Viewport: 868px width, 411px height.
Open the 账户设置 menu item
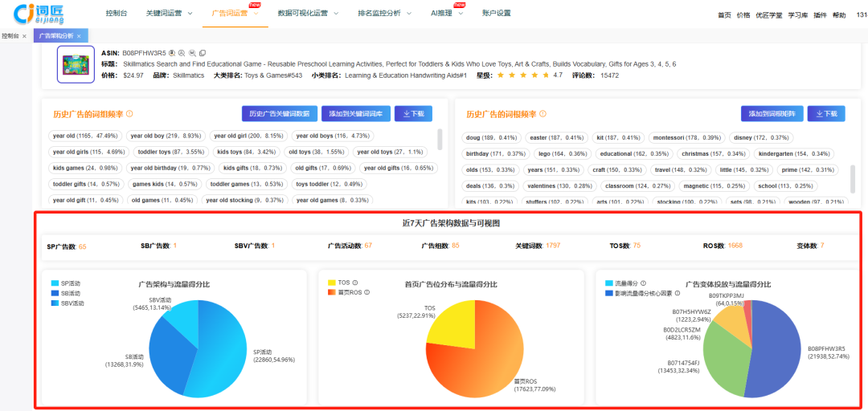[x=496, y=14]
